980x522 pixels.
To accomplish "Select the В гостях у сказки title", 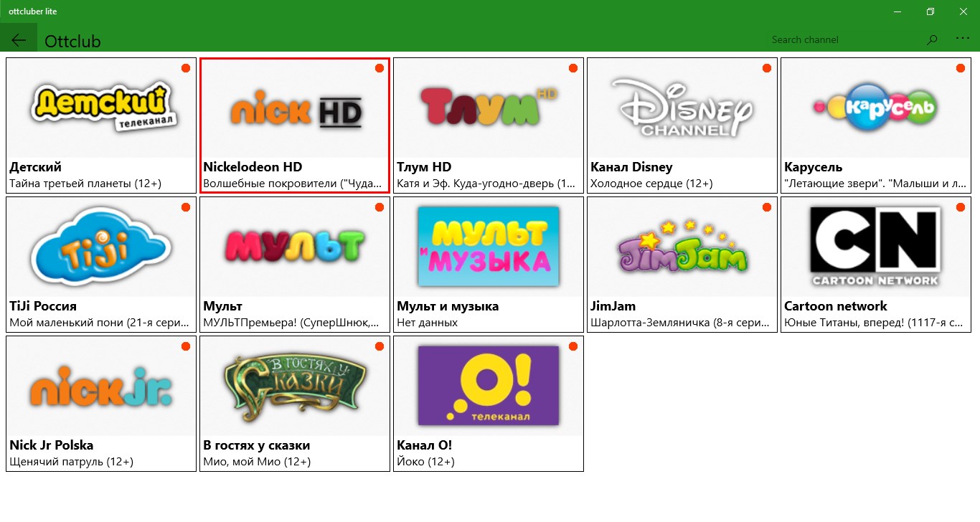I will pos(257,445).
